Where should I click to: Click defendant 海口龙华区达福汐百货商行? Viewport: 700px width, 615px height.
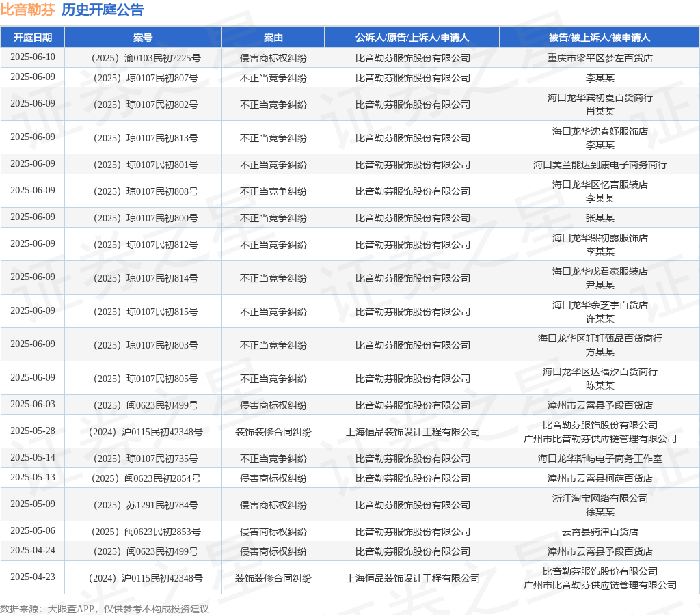coord(600,372)
